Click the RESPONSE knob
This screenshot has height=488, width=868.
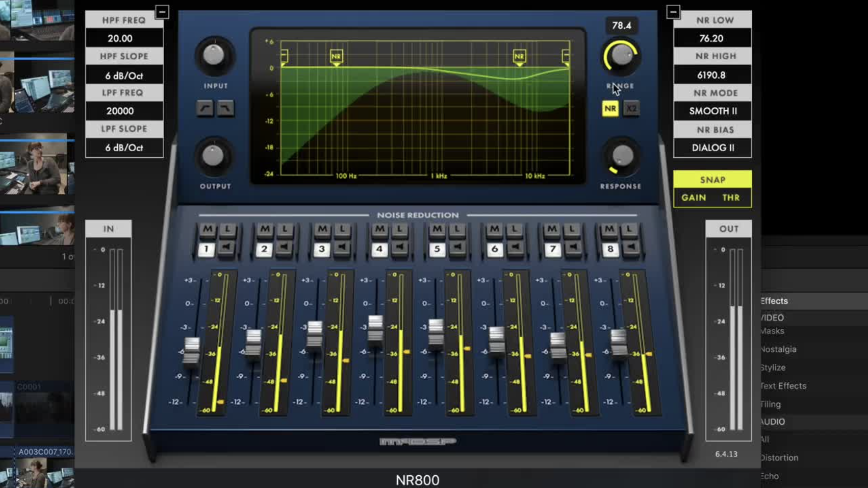click(621, 156)
